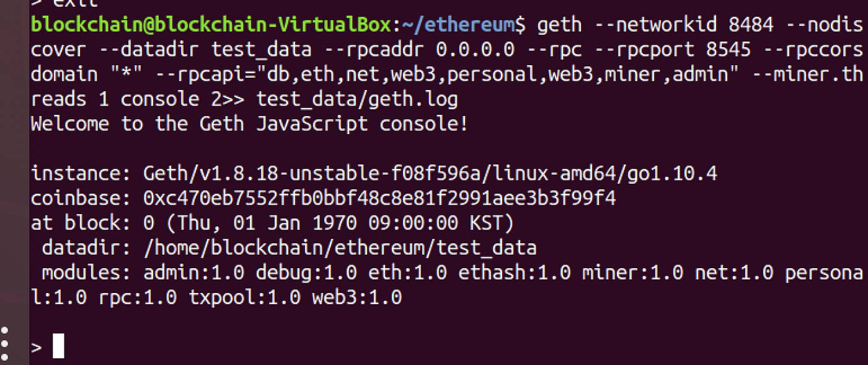Click the Geth/v1.8.18-unstable instance version text
The image size is (868, 365).
[430, 174]
